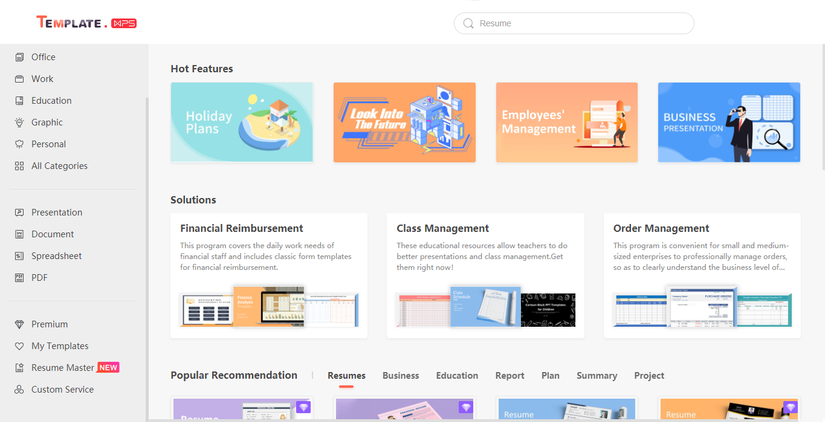Open the Financial Reimbursement solution card
This screenshot has width=825, height=422.
click(x=269, y=276)
